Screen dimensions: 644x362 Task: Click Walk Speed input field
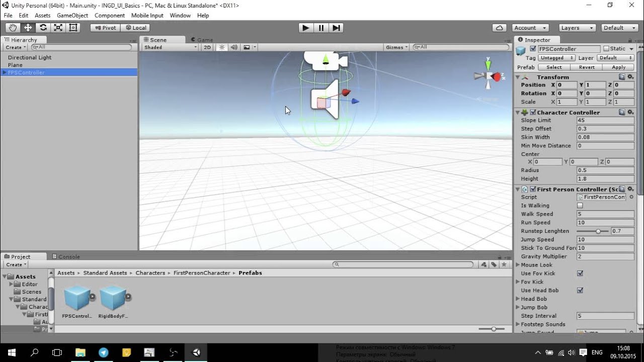(605, 214)
